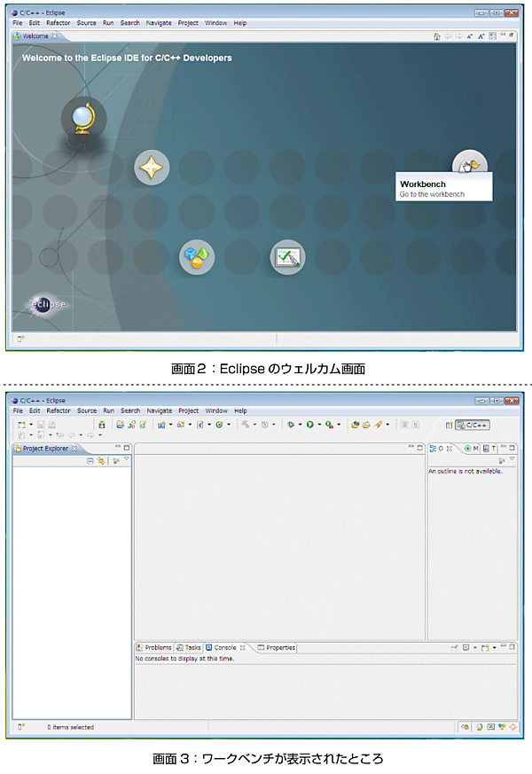Expand the Debug dropdown arrow
The width and height of the screenshot is (532, 774).
[x=300, y=425]
